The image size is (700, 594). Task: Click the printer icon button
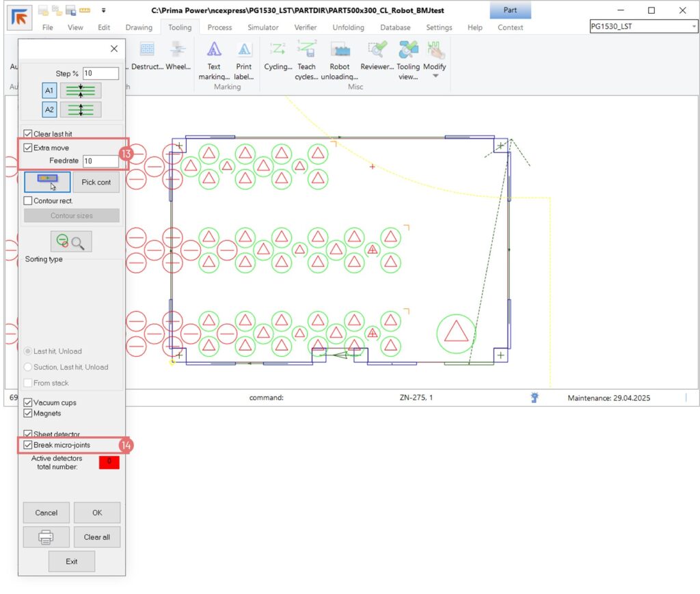pos(46,537)
